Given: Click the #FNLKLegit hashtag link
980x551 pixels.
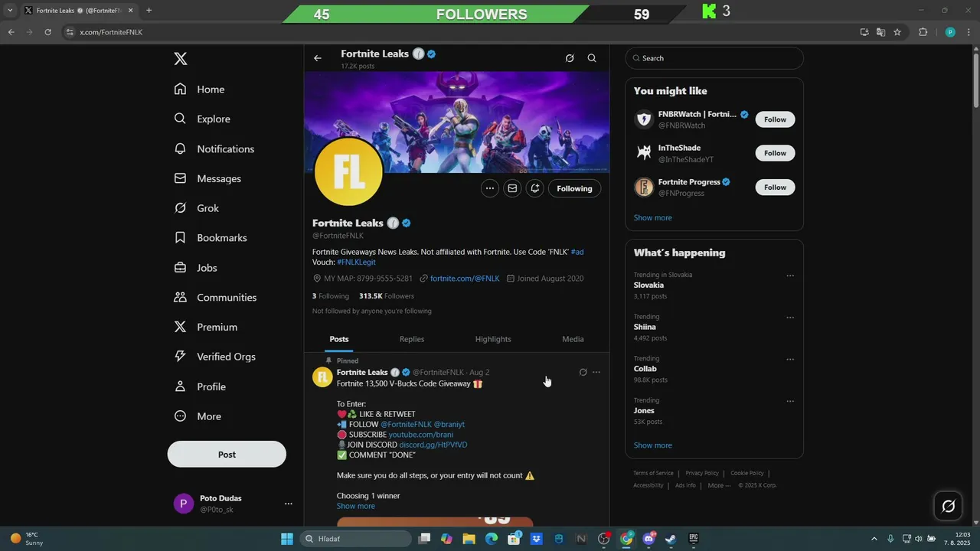Looking at the screenshot, I should click(356, 262).
